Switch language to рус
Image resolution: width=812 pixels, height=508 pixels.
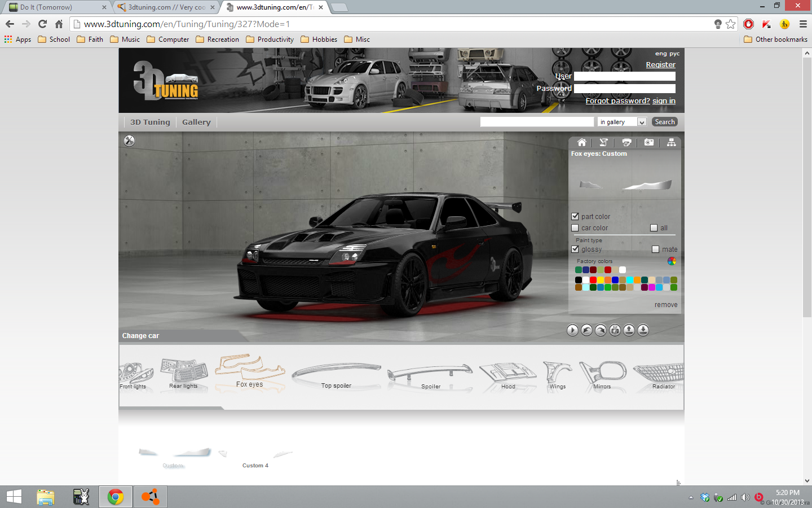pos(674,54)
